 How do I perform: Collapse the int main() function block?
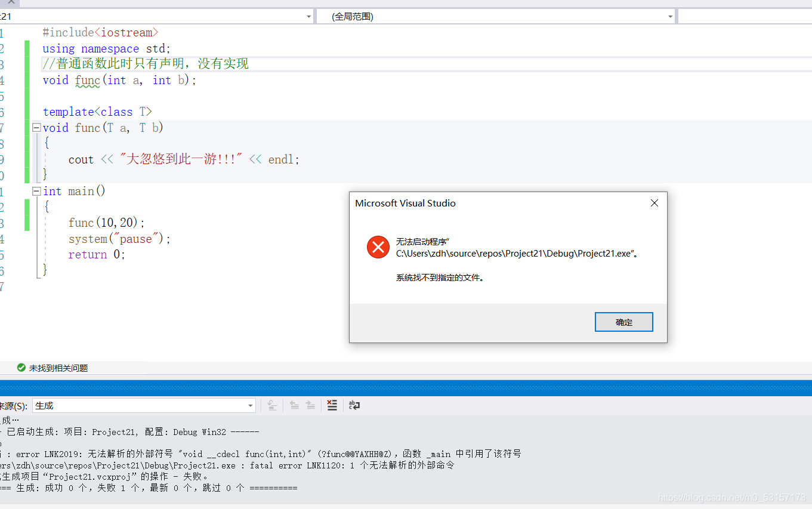click(36, 191)
